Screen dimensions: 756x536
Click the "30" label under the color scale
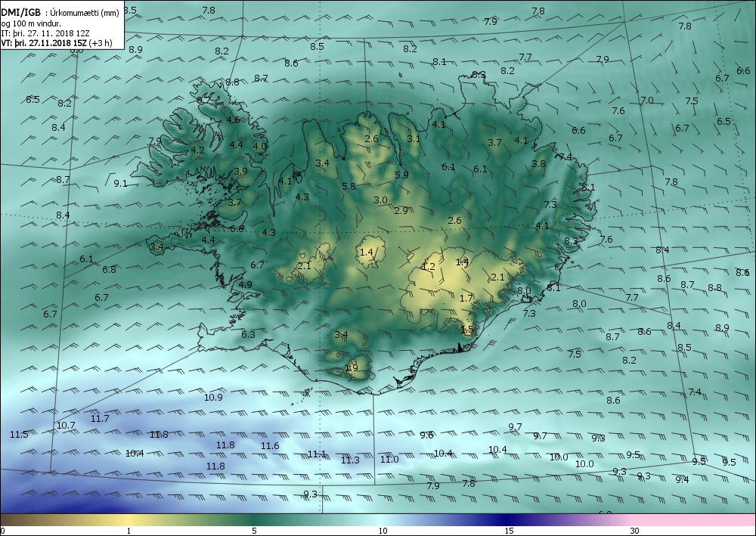[634, 531]
